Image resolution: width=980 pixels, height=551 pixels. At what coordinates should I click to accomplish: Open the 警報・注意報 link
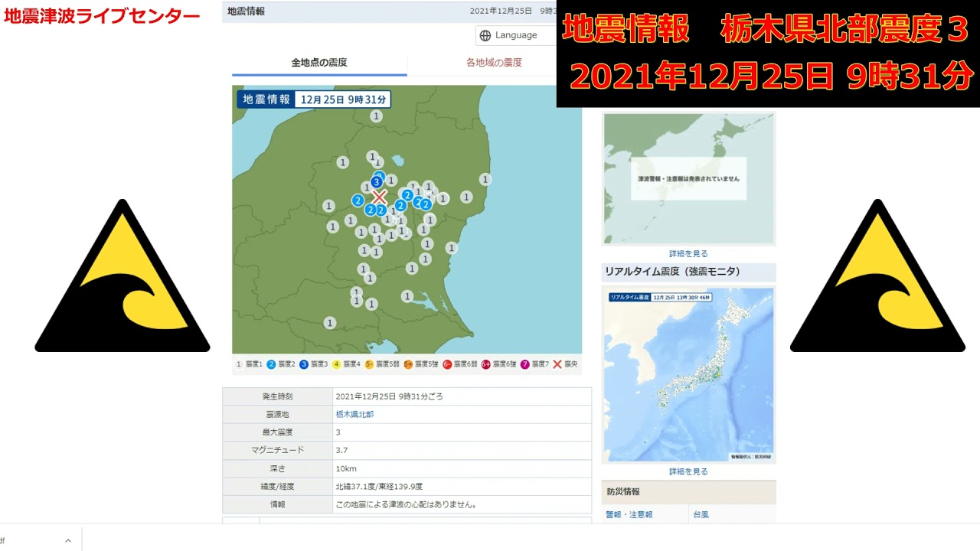click(629, 514)
